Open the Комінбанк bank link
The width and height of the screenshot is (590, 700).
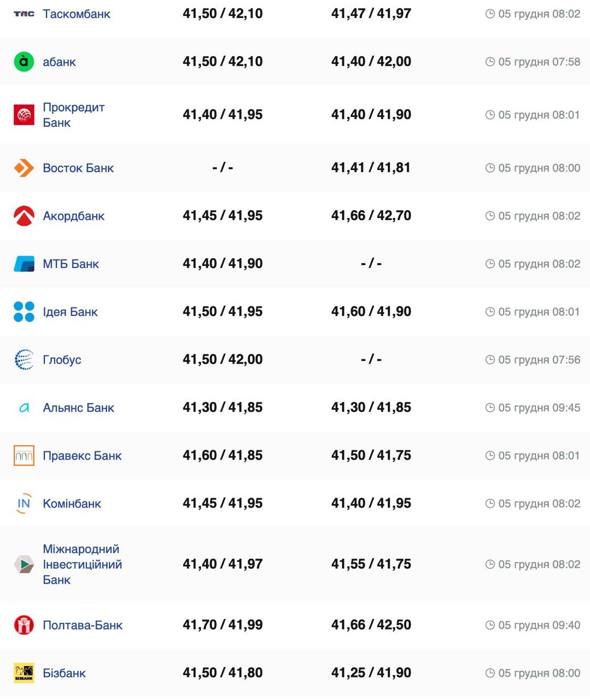pos(72,504)
